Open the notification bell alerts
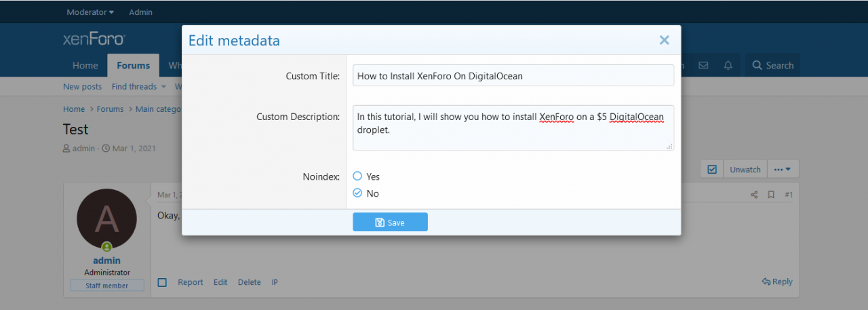This screenshot has width=868, height=310. pyautogui.click(x=728, y=65)
